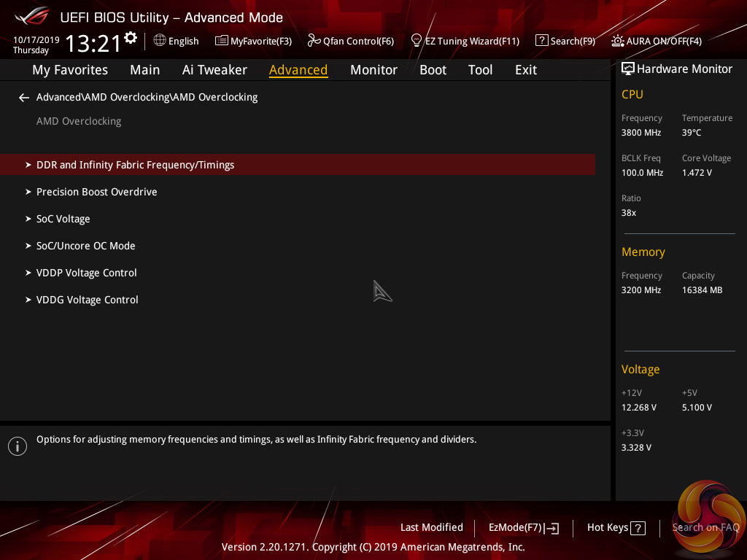
Task: Open MyFavorite(F3) label
Action: coord(261,41)
